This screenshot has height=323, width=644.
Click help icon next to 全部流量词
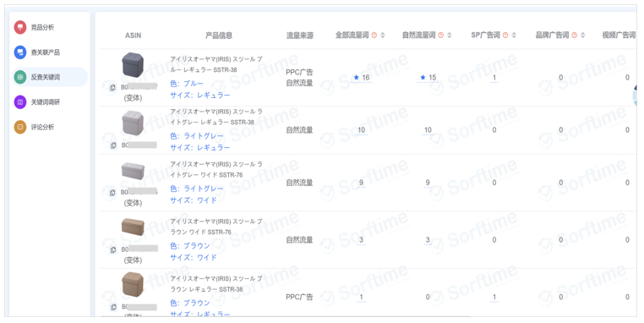tap(374, 36)
